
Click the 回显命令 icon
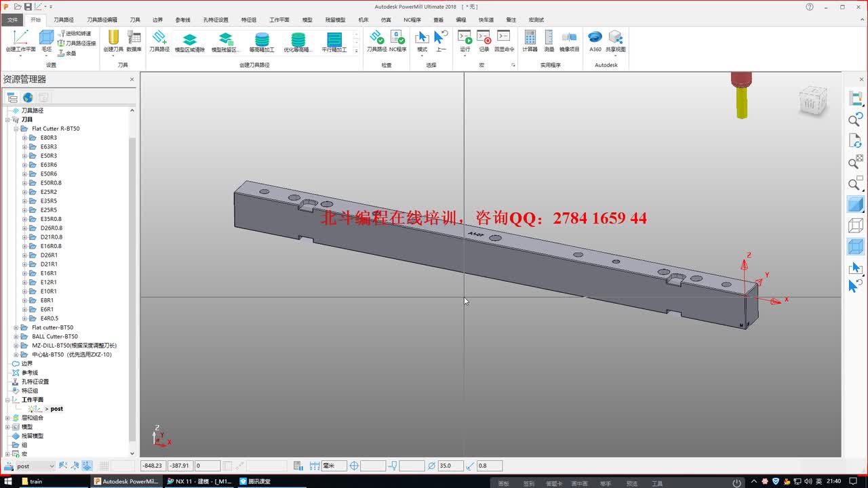tap(504, 41)
